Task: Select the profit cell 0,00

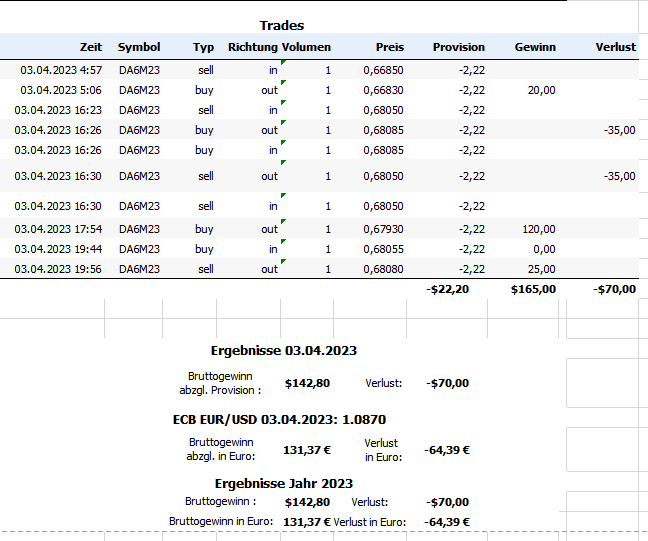Action: [544, 249]
